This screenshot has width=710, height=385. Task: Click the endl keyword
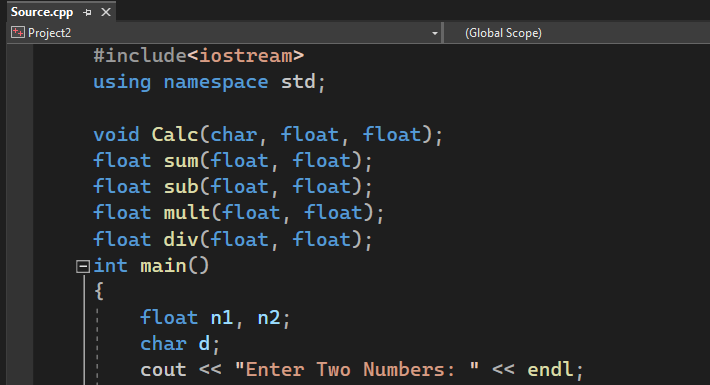pyautogui.click(x=550, y=370)
